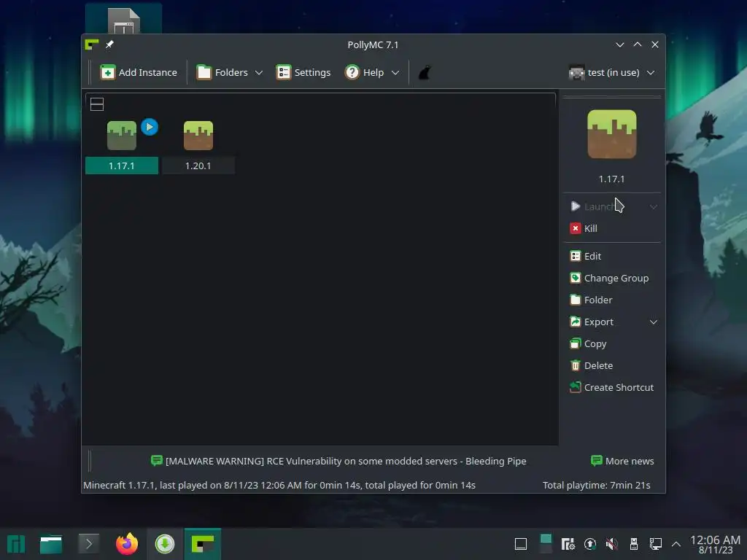
Task: Click the black cat icon in toolbar
Action: [425, 72]
